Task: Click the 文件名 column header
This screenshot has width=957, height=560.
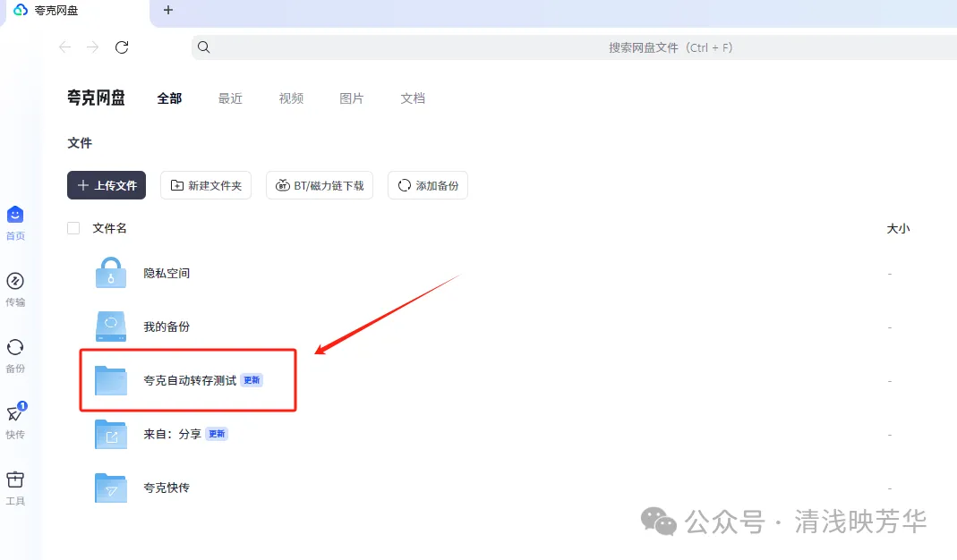Action: pos(110,228)
